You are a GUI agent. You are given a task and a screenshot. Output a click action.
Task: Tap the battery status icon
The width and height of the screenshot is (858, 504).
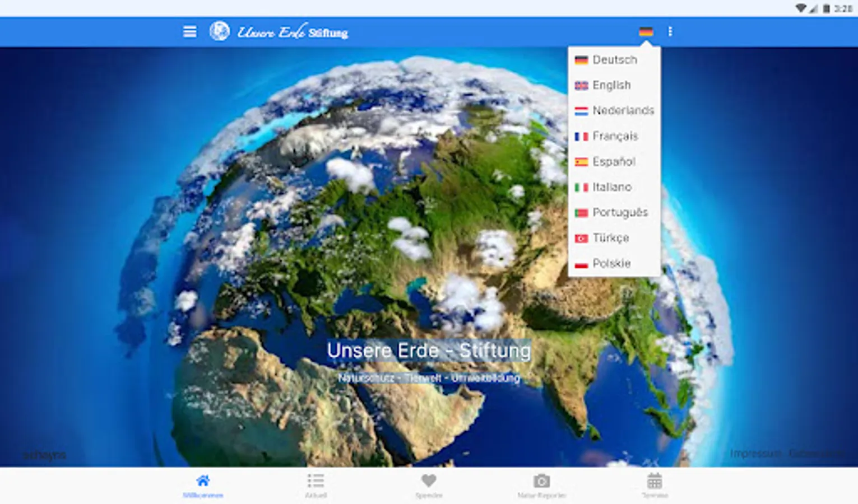click(826, 8)
